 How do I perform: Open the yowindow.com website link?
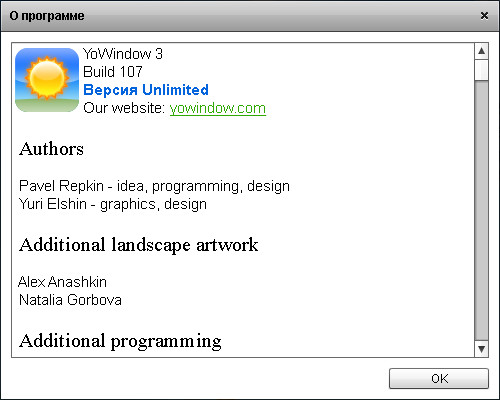(218, 108)
